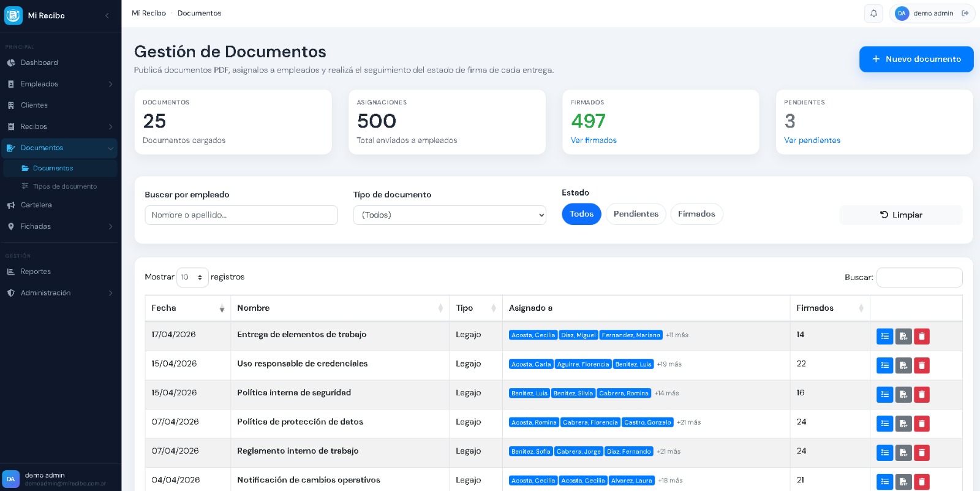The image size is (980, 491).
Task: Filter by Pendientes status
Action: tap(636, 214)
